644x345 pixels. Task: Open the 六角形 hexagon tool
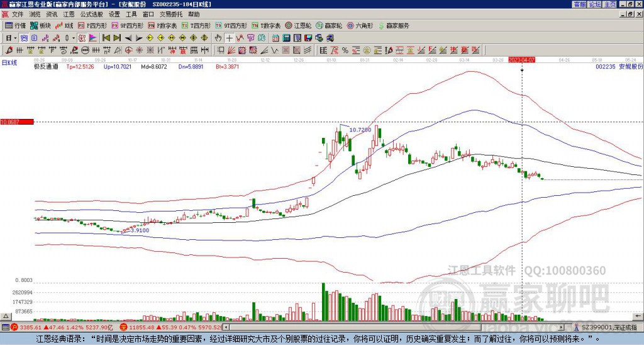tap(359, 26)
